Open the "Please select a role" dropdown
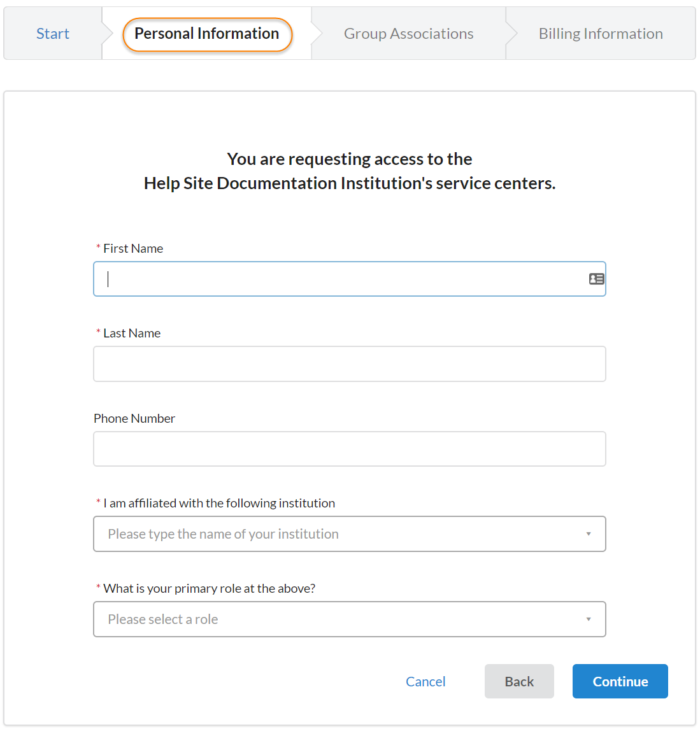 pyautogui.click(x=338, y=619)
